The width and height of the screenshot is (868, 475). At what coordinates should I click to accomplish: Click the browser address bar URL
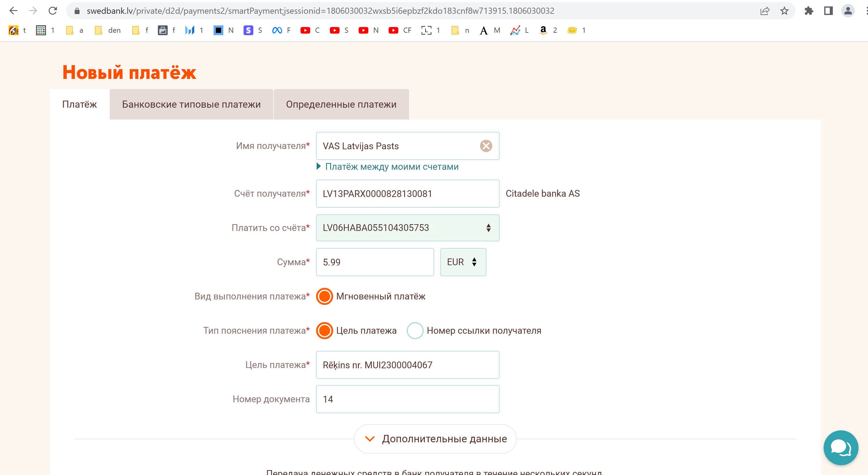[x=320, y=11]
